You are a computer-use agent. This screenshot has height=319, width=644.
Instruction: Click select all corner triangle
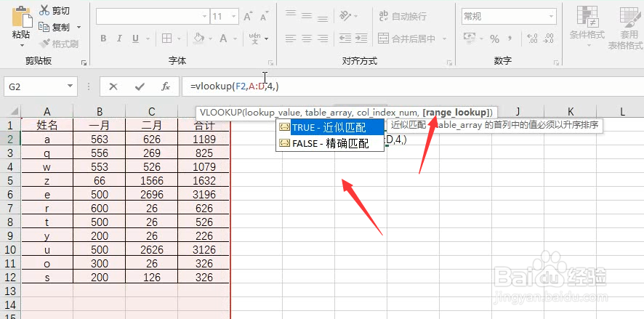point(14,112)
